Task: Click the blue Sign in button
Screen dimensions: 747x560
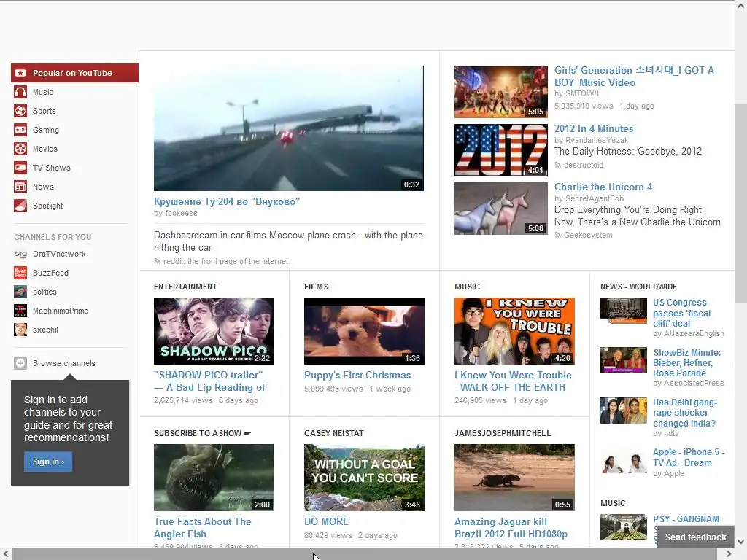Action: pos(48,462)
